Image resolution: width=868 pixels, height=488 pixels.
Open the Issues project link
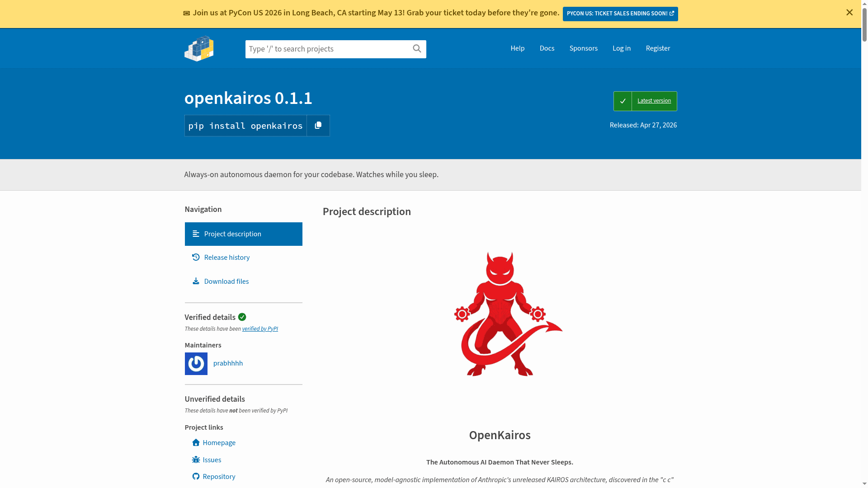pyautogui.click(x=212, y=460)
